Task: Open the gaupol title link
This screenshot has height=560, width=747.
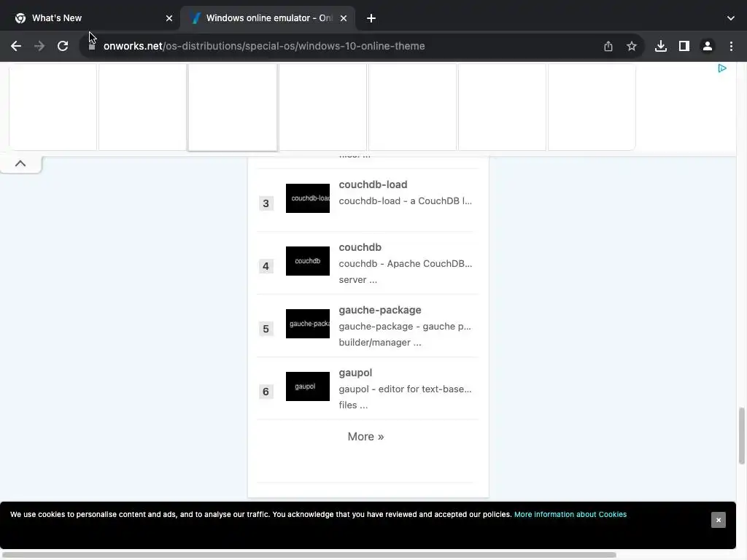Action: [355, 373]
